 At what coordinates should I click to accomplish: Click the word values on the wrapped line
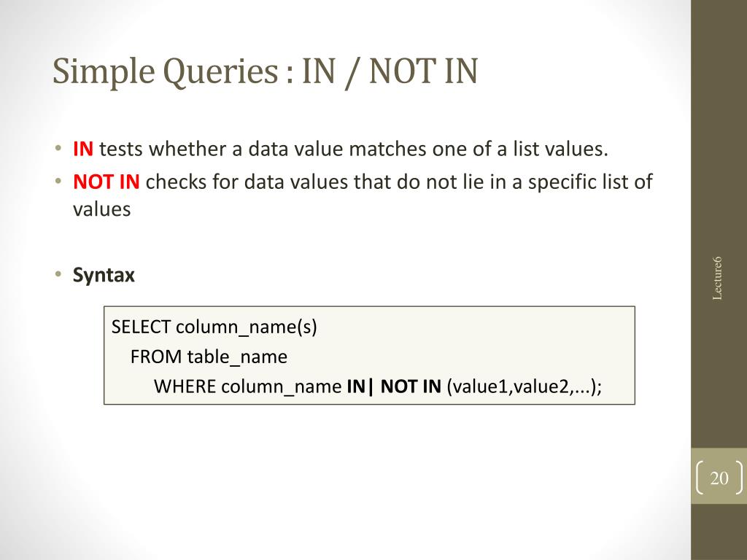point(101,209)
